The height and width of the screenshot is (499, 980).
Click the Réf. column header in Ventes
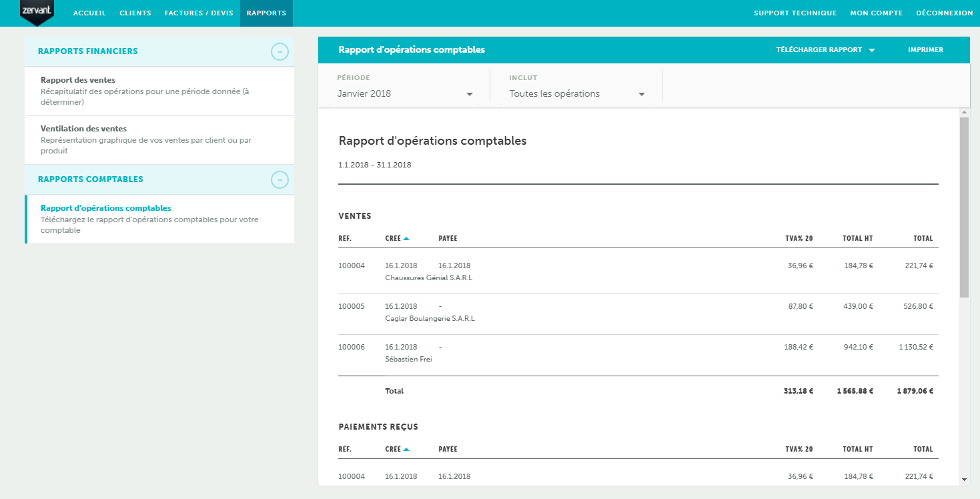tap(345, 238)
